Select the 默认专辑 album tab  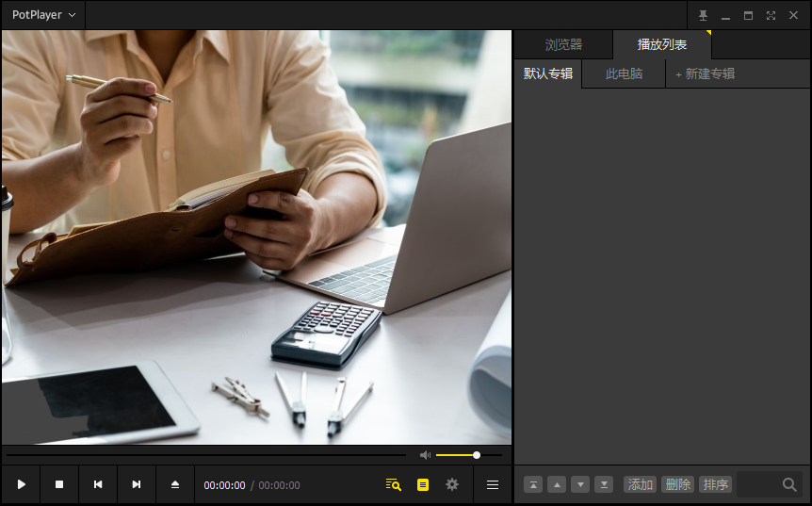point(548,73)
